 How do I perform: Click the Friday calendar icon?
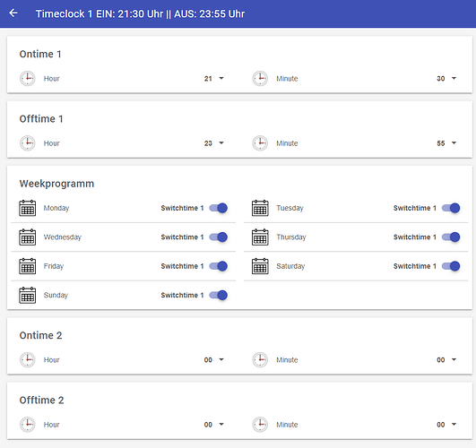click(28, 266)
